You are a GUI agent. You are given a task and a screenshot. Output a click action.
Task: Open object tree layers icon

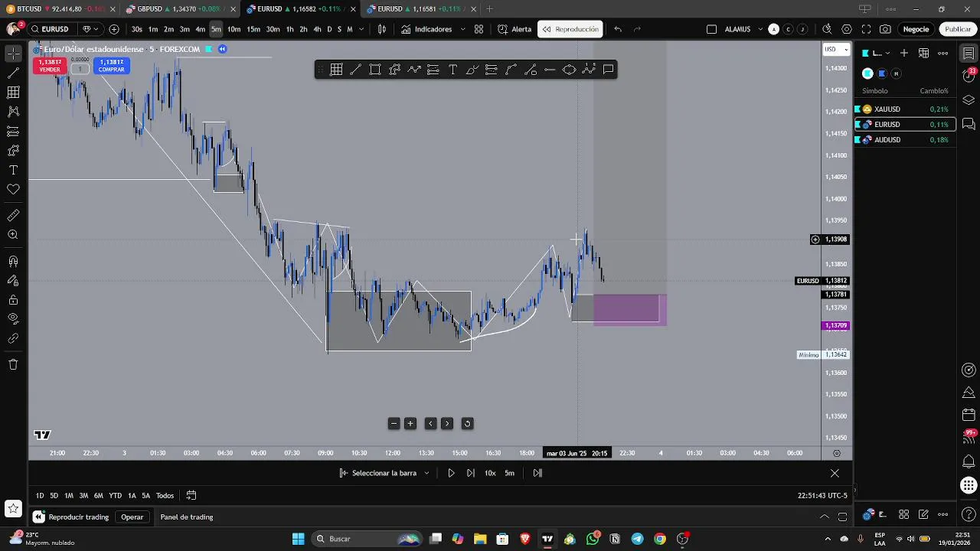[969, 100]
